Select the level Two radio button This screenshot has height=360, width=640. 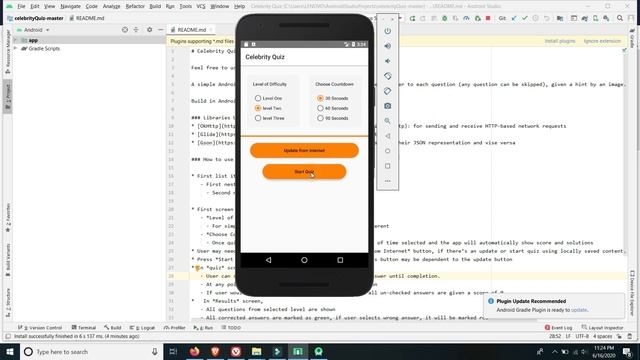point(258,108)
